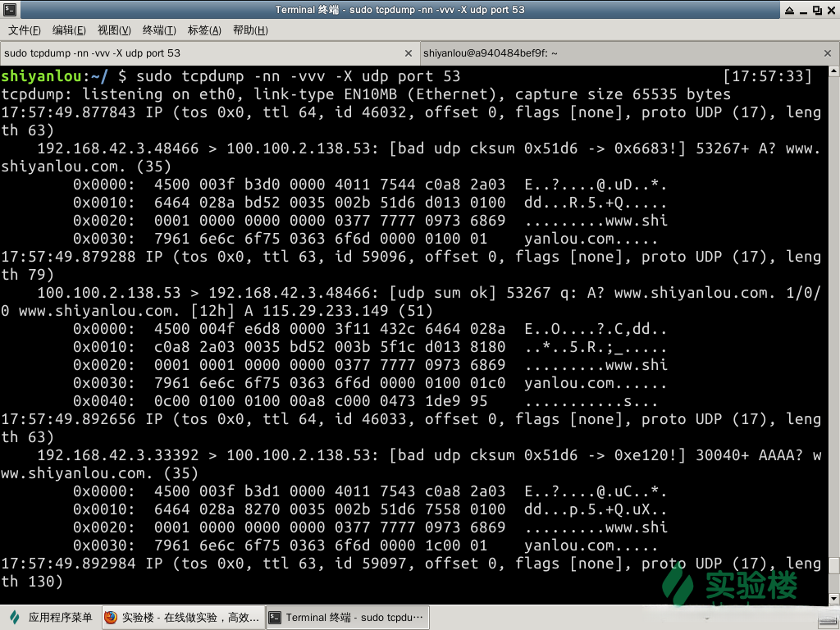This screenshot has height=630, width=840.
Task: Click the keep-above arrow icon in title bar
Action: (790, 10)
